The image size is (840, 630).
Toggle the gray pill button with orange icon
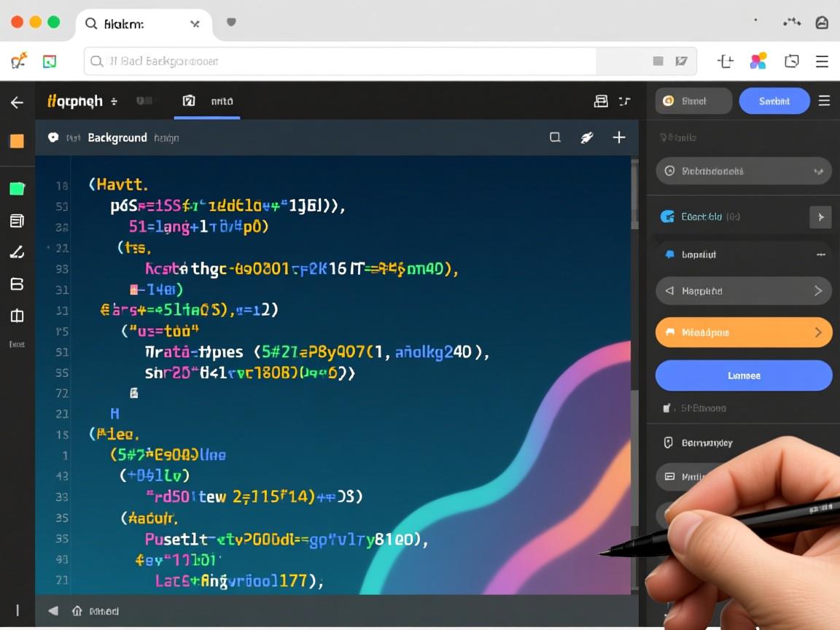coord(693,101)
